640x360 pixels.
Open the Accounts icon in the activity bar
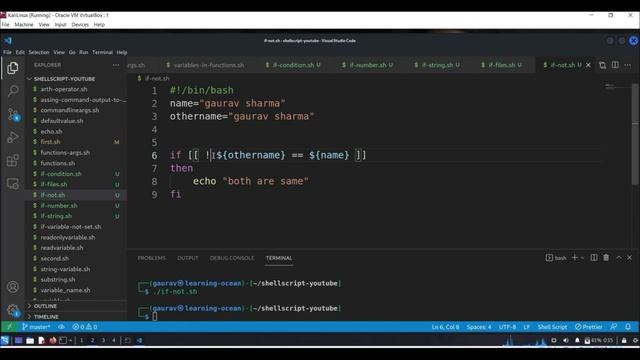click(x=13, y=287)
